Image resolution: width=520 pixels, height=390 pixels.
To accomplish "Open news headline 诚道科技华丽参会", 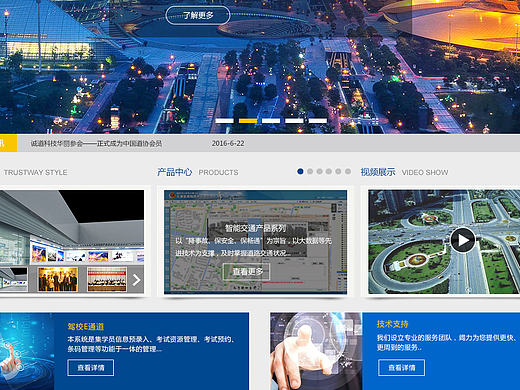I will pyautogui.click(x=96, y=144).
